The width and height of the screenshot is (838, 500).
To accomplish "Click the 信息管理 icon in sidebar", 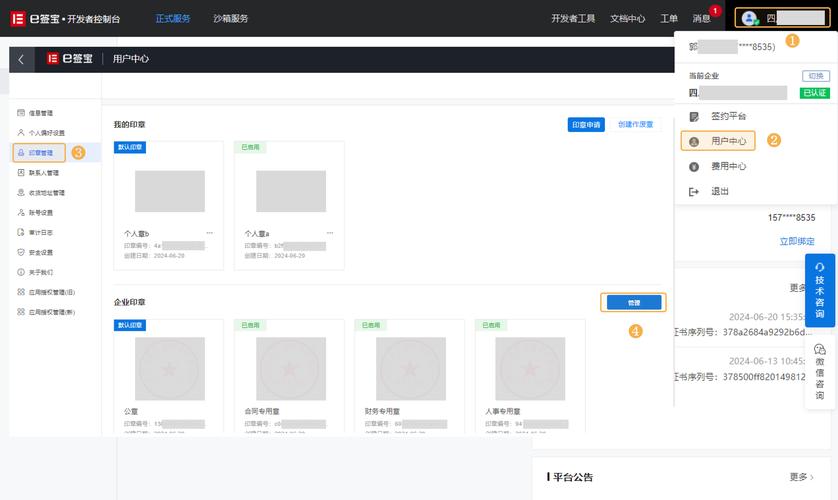I will tap(21, 113).
